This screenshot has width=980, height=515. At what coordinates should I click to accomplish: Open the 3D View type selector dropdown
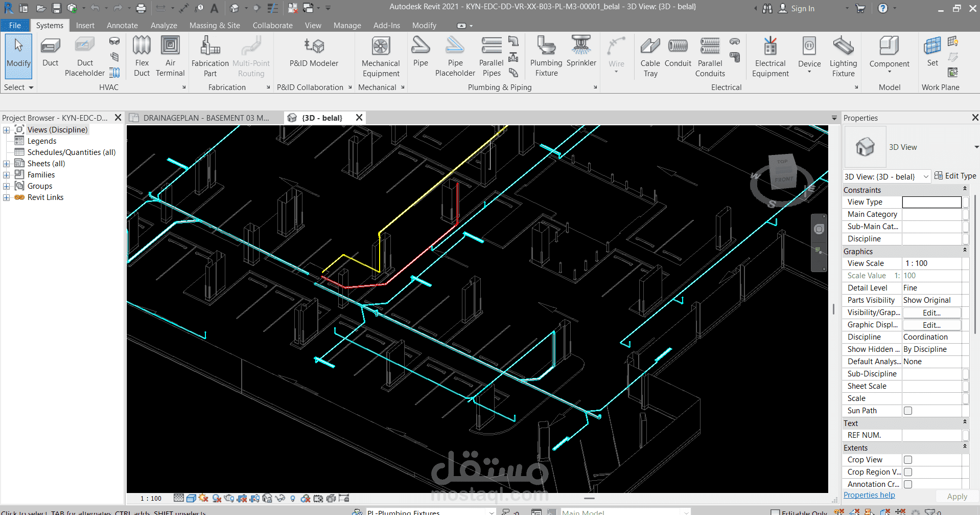[x=976, y=147]
